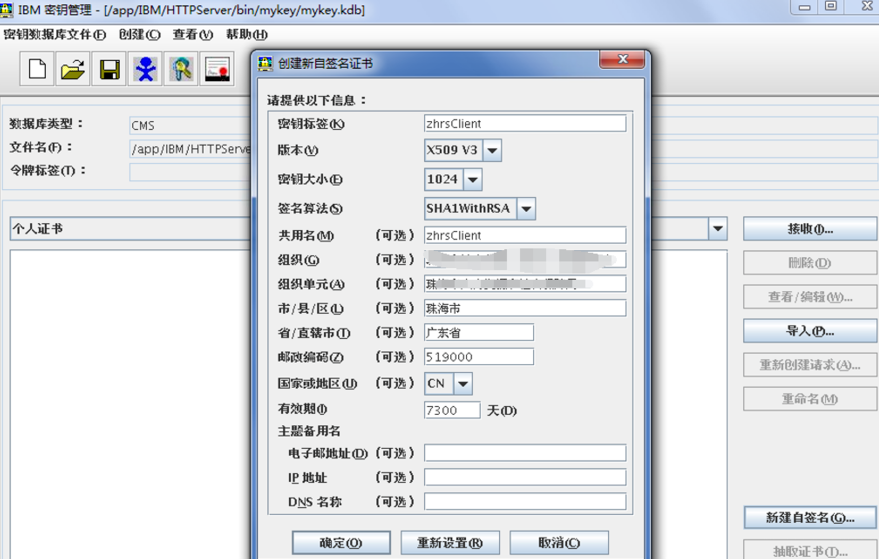Click the save floppy disk toolbar icon
The width and height of the screenshot is (879, 559).
tap(109, 69)
